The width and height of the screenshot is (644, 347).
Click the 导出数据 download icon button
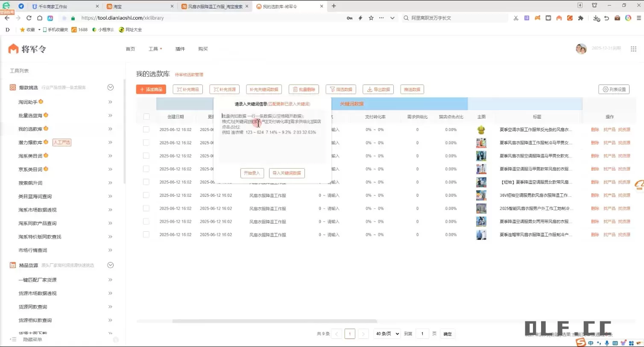click(x=378, y=90)
